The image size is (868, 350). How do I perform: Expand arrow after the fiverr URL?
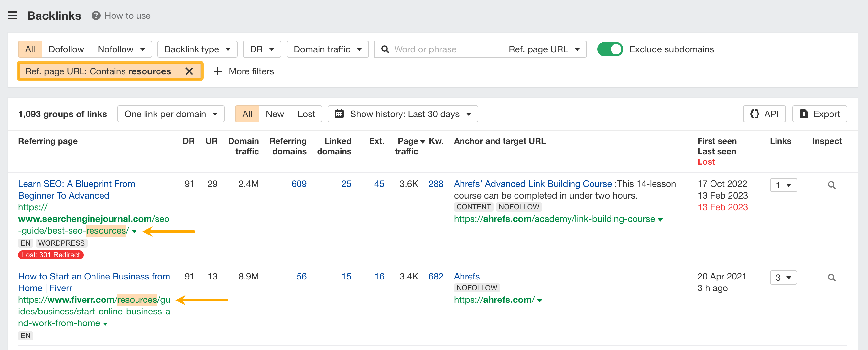pyautogui.click(x=105, y=324)
